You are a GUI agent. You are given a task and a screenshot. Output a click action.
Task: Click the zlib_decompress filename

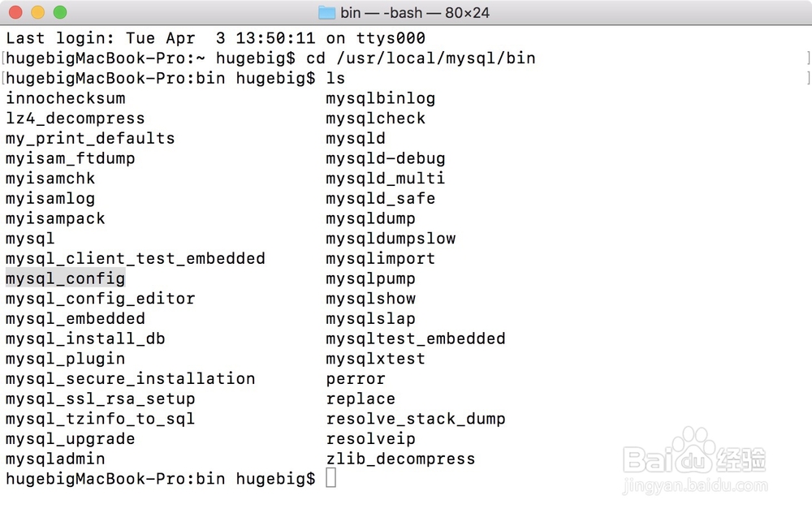click(x=401, y=459)
